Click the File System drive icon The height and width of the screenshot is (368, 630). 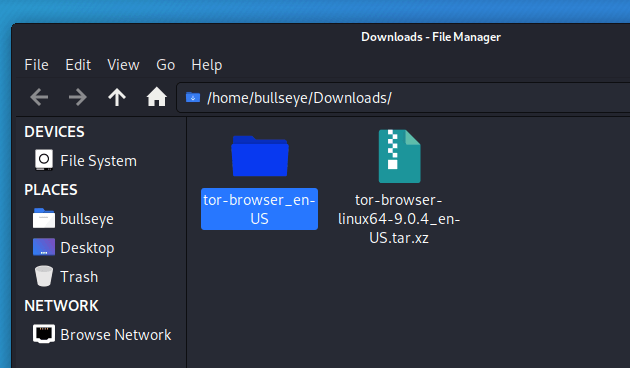point(44,160)
